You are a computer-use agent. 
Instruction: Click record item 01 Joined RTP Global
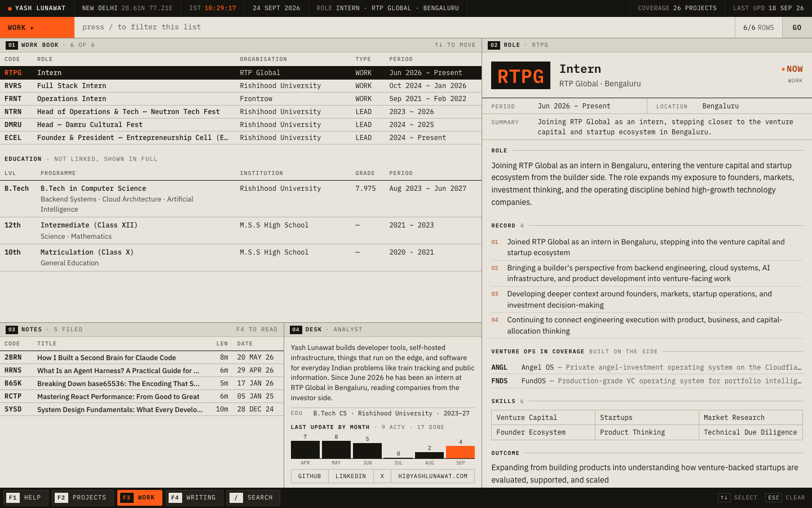pyautogui.click(x=647, y=247)
